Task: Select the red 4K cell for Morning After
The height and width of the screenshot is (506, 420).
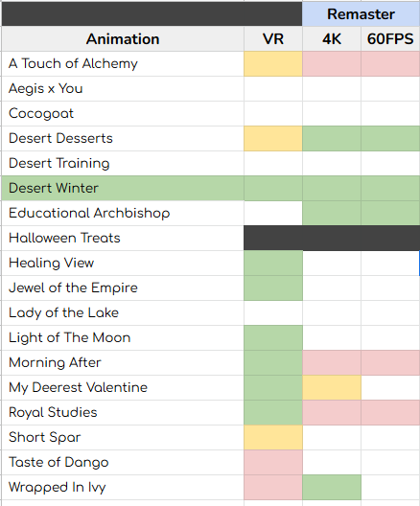Action: pyautogui.click(x=332, y=362)
